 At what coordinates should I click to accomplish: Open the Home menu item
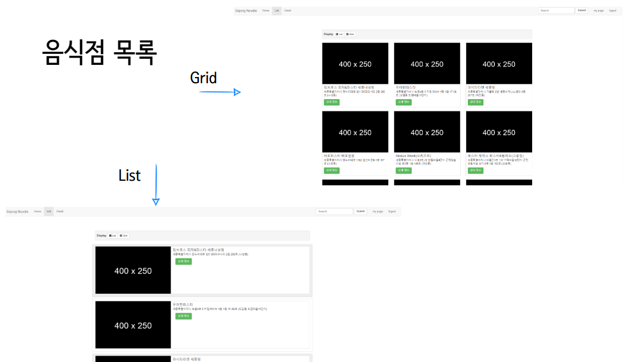(x=266, y=11)
